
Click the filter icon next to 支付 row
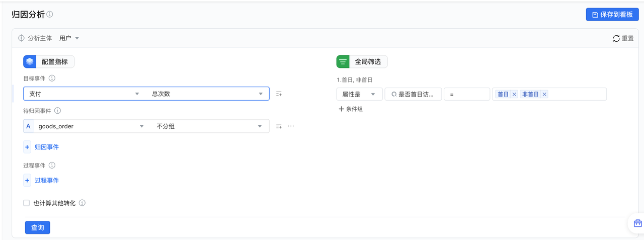coord(279,94)
